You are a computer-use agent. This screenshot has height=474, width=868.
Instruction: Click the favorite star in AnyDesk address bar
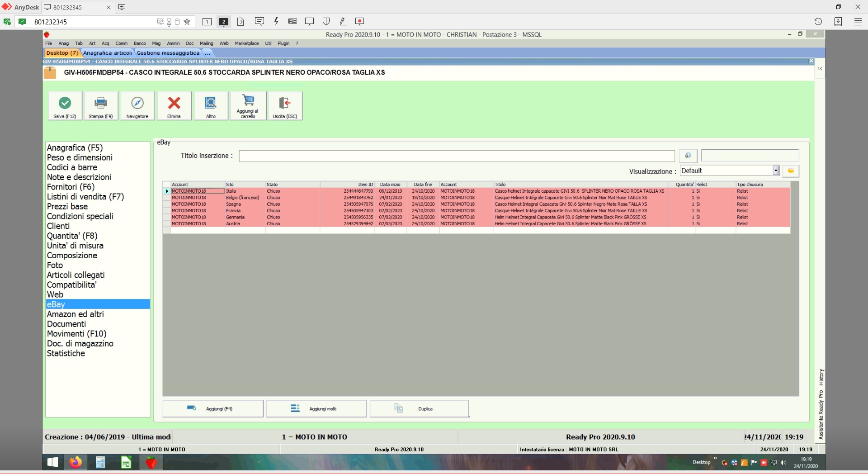pos(187,22)
